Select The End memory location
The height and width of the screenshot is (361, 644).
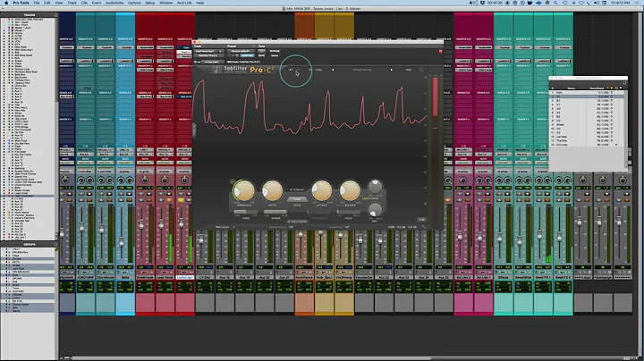pos(585,140)
